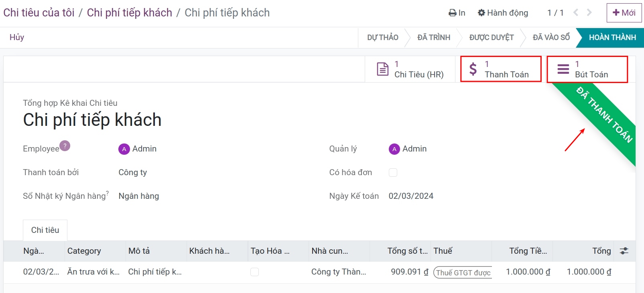644x293 pixels.
Task: Go to previous record arrow
Action: pyautogui.click(x=576, y=12)
